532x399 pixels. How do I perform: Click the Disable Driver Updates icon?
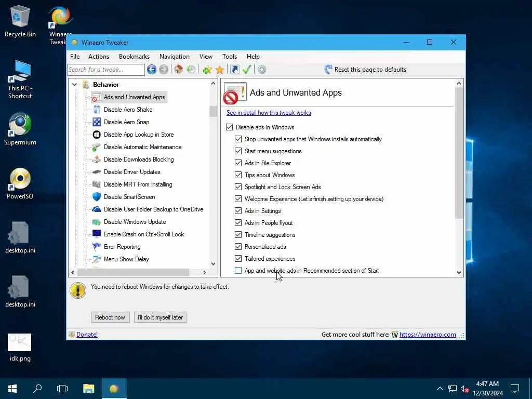97,172
